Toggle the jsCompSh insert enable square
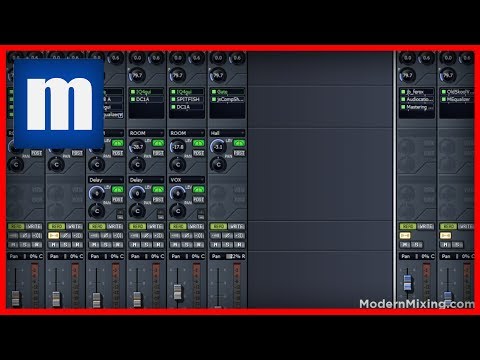 point(214,99)
